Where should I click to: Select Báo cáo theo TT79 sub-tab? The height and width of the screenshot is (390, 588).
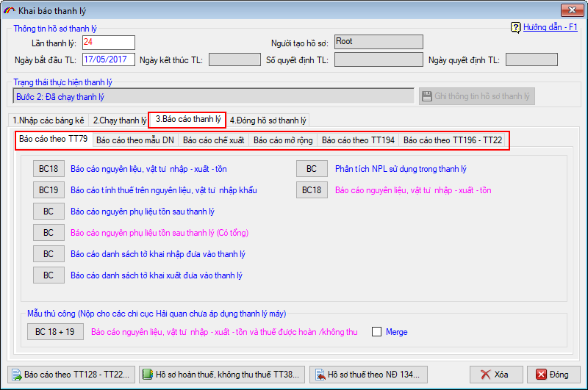coord(53,140)
